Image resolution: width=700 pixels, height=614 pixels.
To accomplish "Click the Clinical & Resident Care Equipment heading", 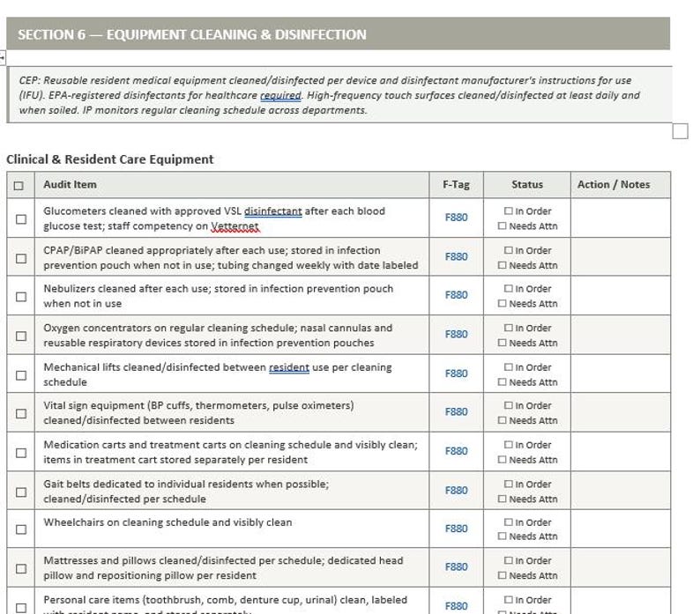I will click(110, 159).
